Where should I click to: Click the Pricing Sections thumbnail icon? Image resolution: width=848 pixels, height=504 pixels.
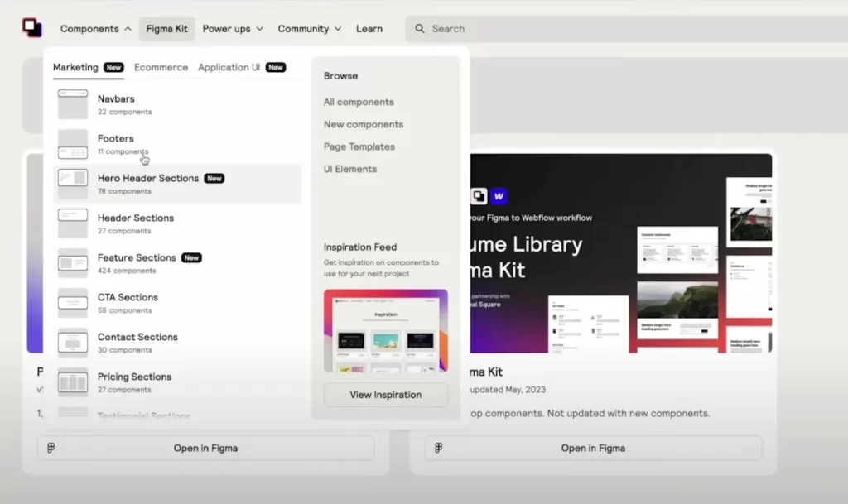[x=73, y=382]
